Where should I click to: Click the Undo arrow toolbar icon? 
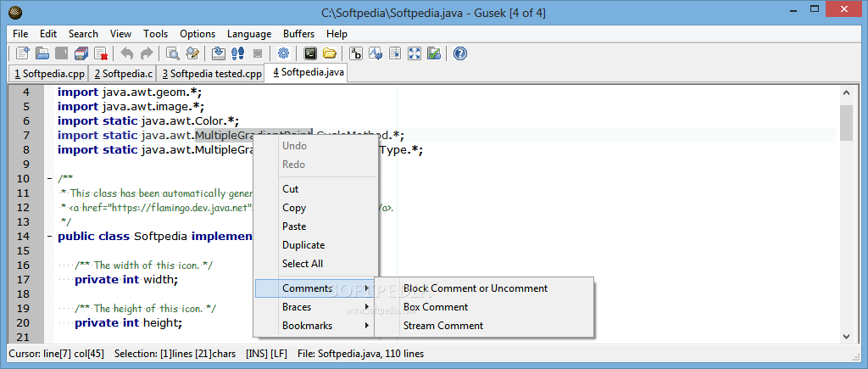tap(127, 53)
